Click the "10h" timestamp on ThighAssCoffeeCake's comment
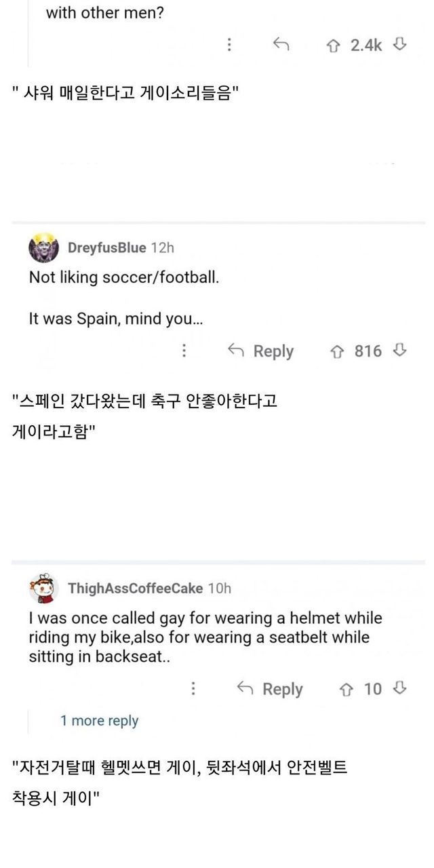 pyautogui.click(x=219, y=588)
